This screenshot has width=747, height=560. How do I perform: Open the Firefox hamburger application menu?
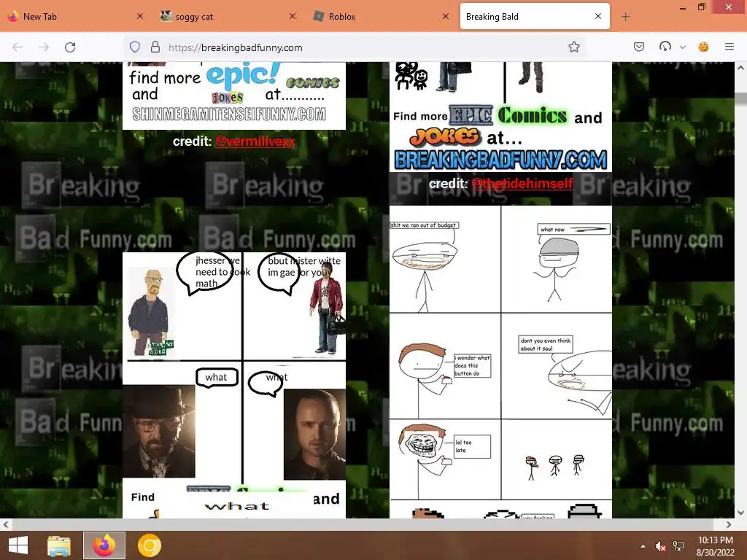[x=729, y=47]
